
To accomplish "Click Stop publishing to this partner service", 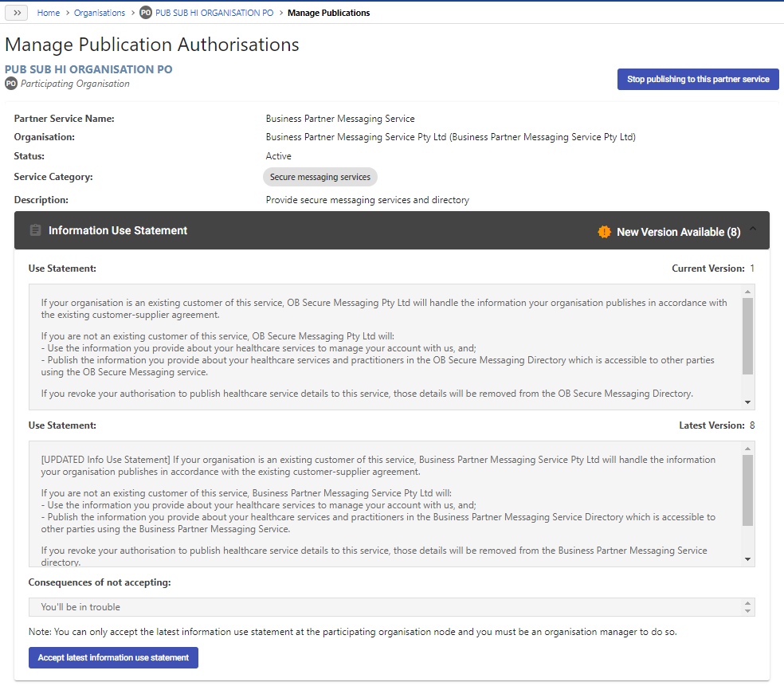I will 698,79.
